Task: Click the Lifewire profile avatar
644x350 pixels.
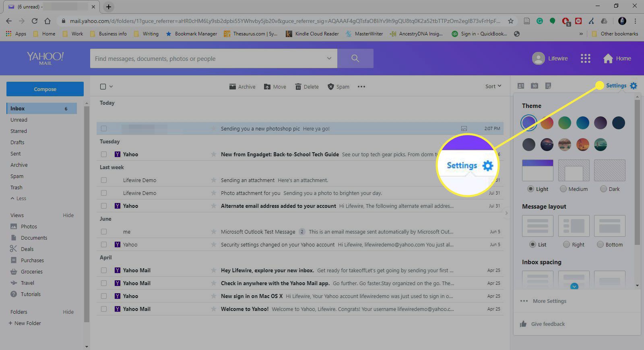Action: (x=539, y=58)
